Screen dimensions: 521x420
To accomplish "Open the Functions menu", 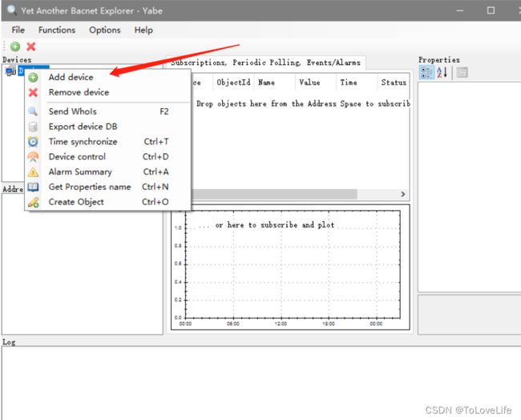I will (x=57, y=30).
